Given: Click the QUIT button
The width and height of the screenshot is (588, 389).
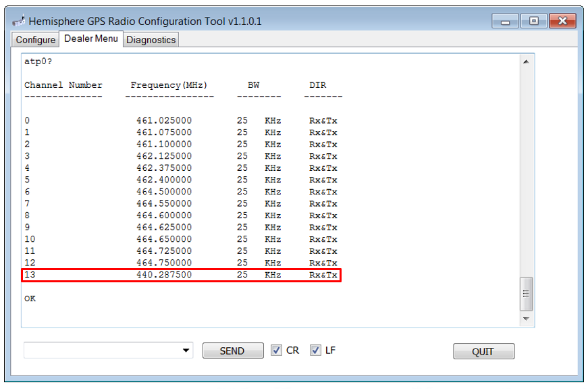Looking at the screenshot, I should 483,351.
